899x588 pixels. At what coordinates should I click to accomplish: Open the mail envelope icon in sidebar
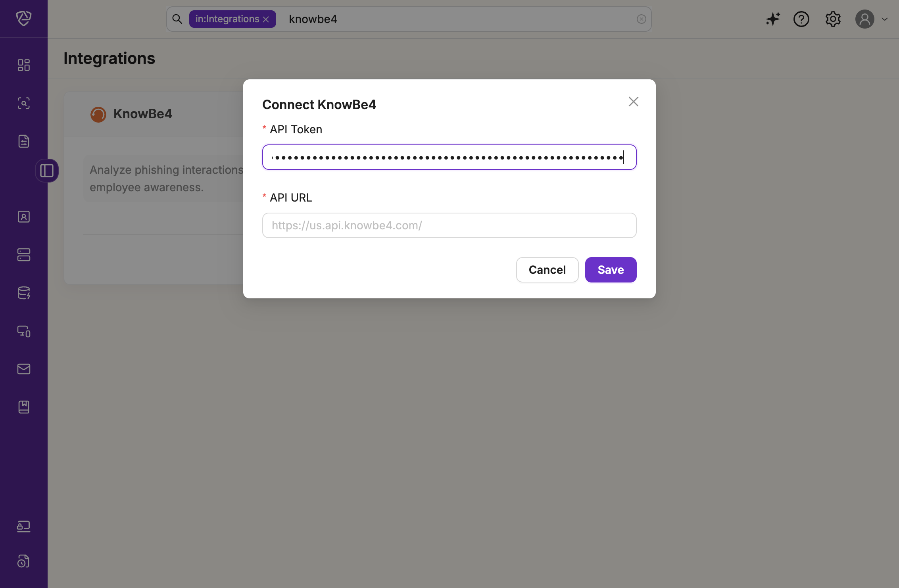24,369
